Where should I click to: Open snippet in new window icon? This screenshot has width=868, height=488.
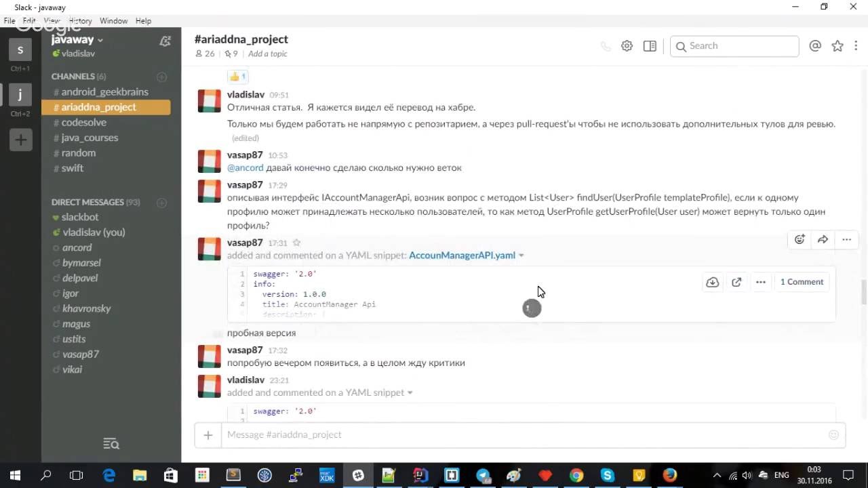click(736, 282)
